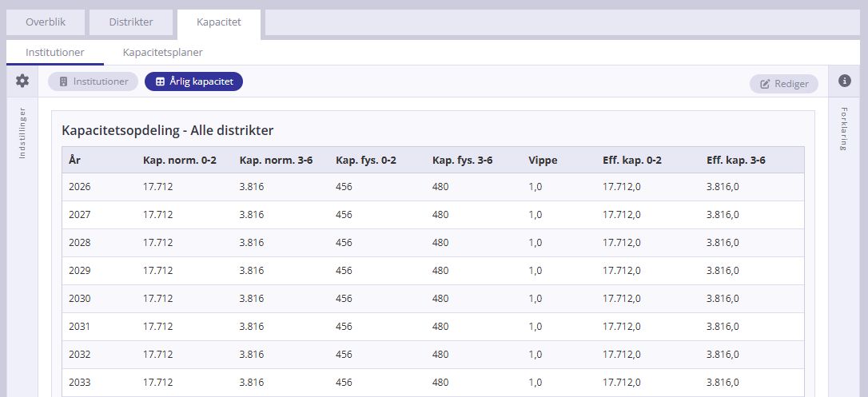Open the Distrikter tab
The image size is (868, 397).
click(131, 22)
